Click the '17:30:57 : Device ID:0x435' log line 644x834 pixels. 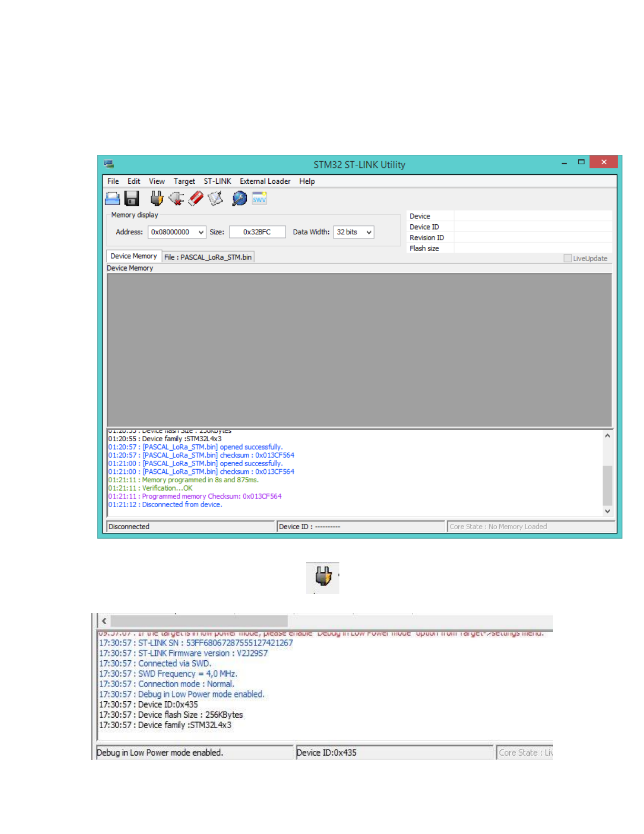click(x=149, y=704)
